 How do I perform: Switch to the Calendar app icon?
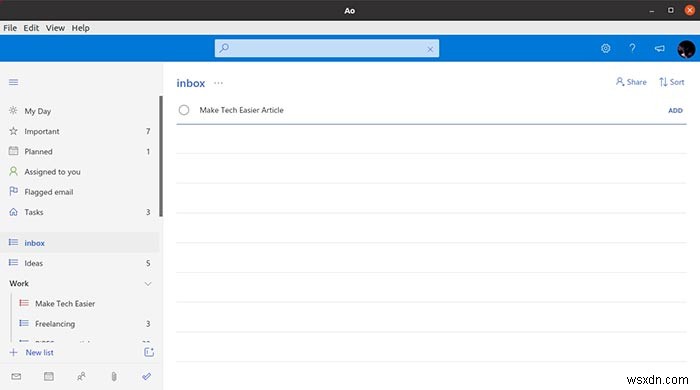49,377
